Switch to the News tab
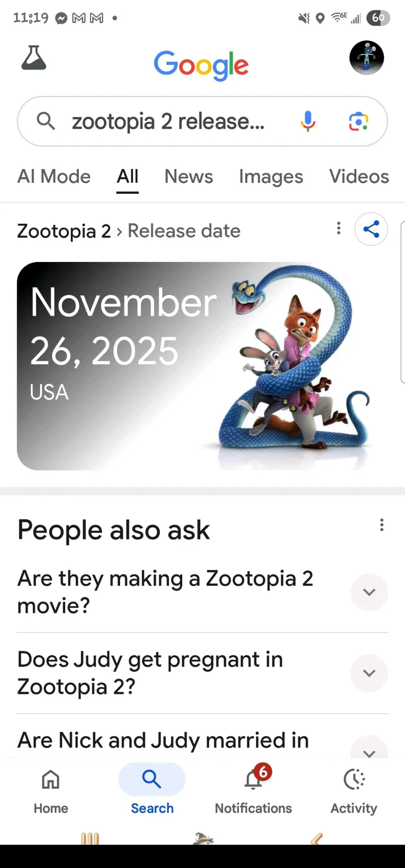 point(189,177)
